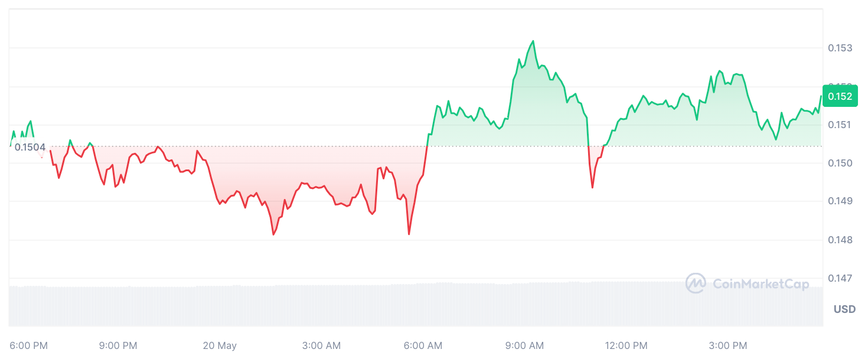Click the highest green peak of the price line

pos(533,41)
